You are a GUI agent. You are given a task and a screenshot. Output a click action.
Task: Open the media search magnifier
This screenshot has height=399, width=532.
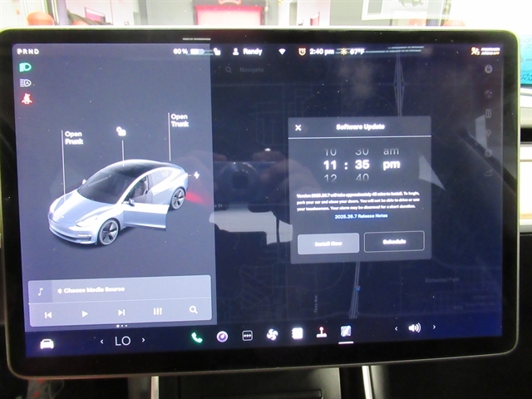(194, 309)
